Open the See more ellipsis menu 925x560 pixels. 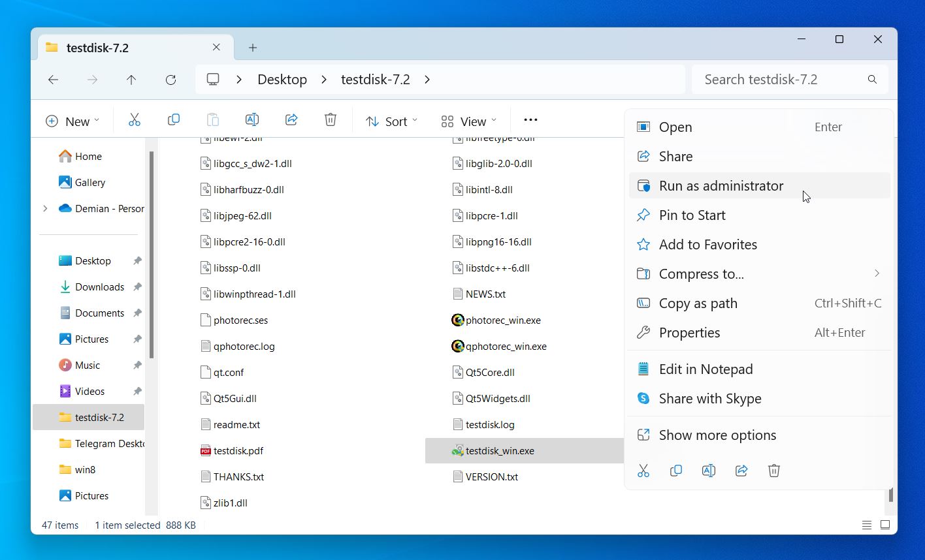[x=530, y=120]
